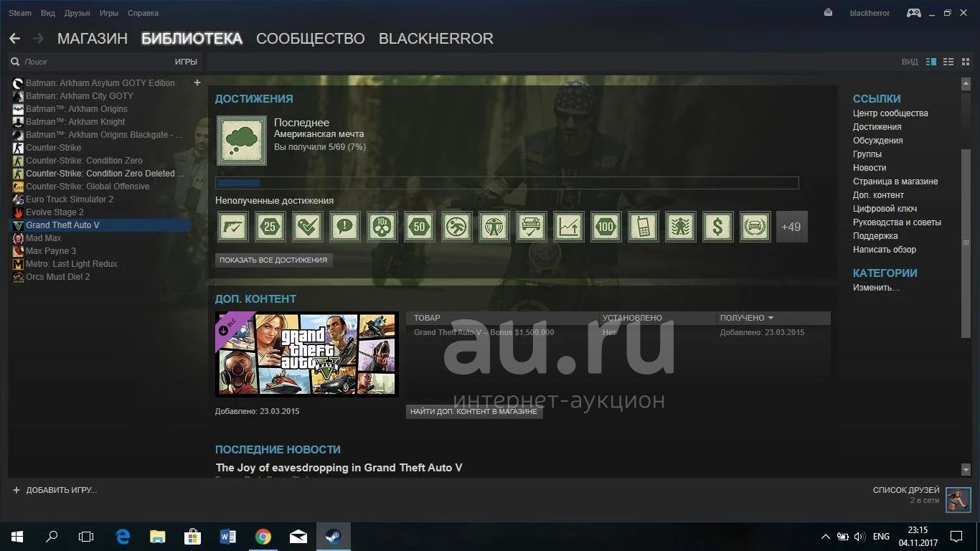
Task: Open the ИГРЫ library filter dropdown
Action: coord(186,62)
